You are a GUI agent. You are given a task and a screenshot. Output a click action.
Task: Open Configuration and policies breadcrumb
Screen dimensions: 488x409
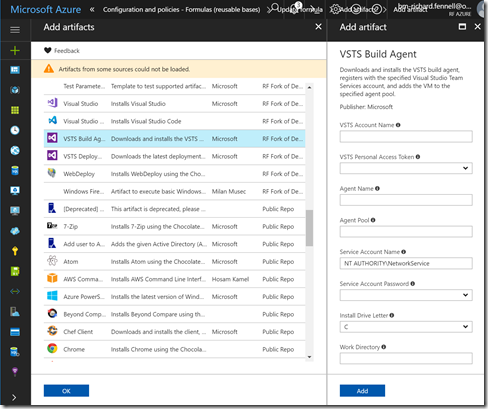(181, 10)
